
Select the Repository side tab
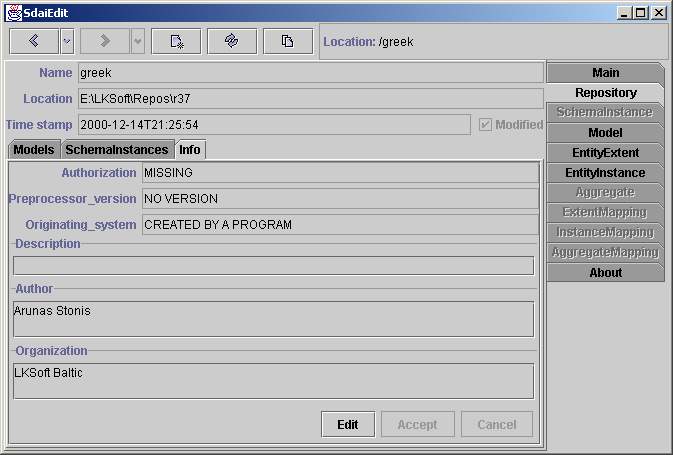pos(605,93)
